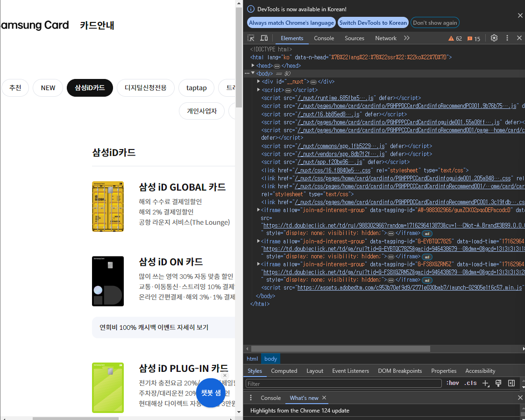This screenshot has height=420, width=525.
Task: Open the Accessibility pane tab
Action: [480, 371]
